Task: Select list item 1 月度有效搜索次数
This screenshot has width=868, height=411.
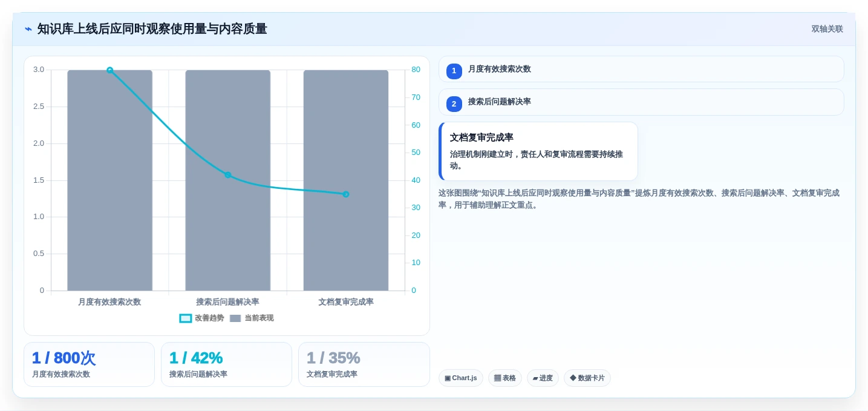Action: pos(641,69)
